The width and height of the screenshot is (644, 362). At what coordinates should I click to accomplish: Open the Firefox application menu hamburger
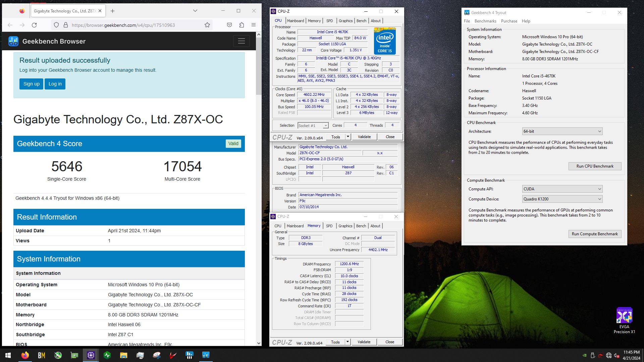click(254, 25)
